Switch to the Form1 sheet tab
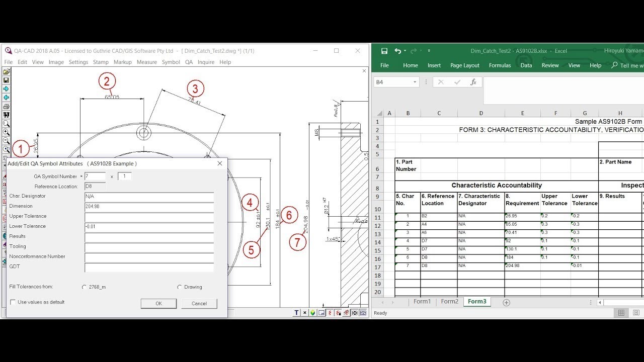 tap(422, 302)
